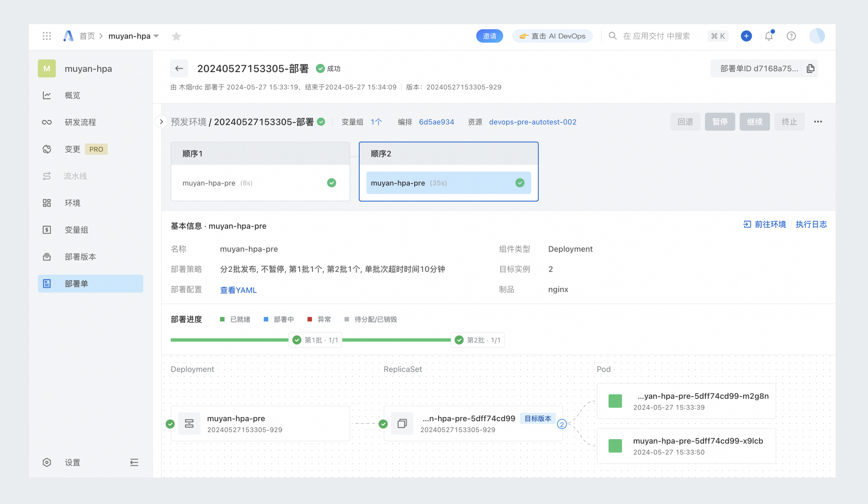This screenshot has width=868, height=504.
Task: Click the 邀请 invite button
Action: [489, 36]
